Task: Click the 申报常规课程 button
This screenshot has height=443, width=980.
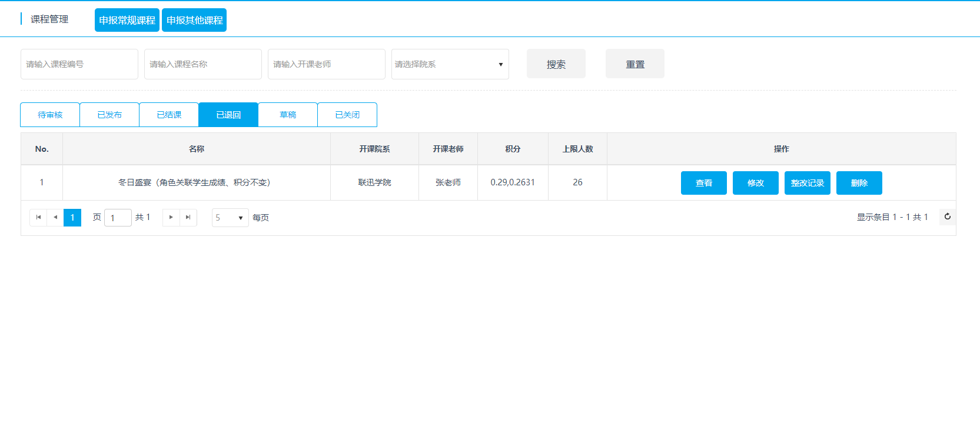Action: click(x=127, y=20)
